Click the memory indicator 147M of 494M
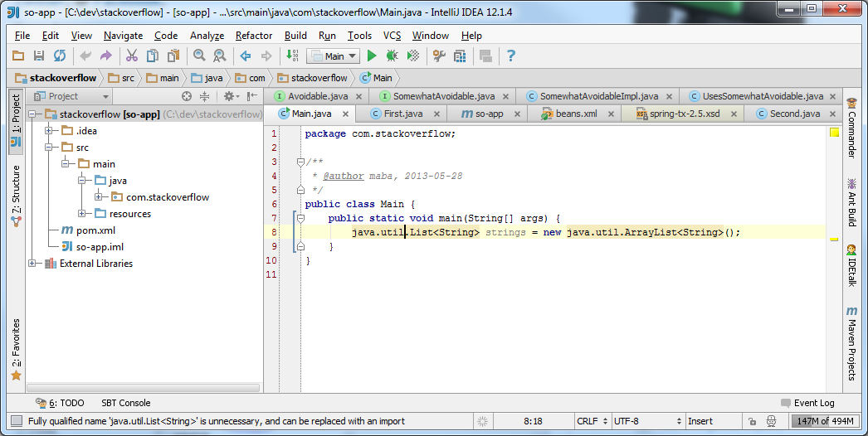This screenshot has height=436, width=868. click(x=825, y=421)
